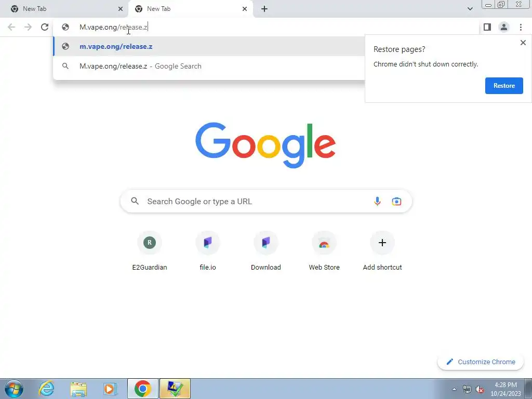Dismiss the Restore pages popup

point(523,43)
